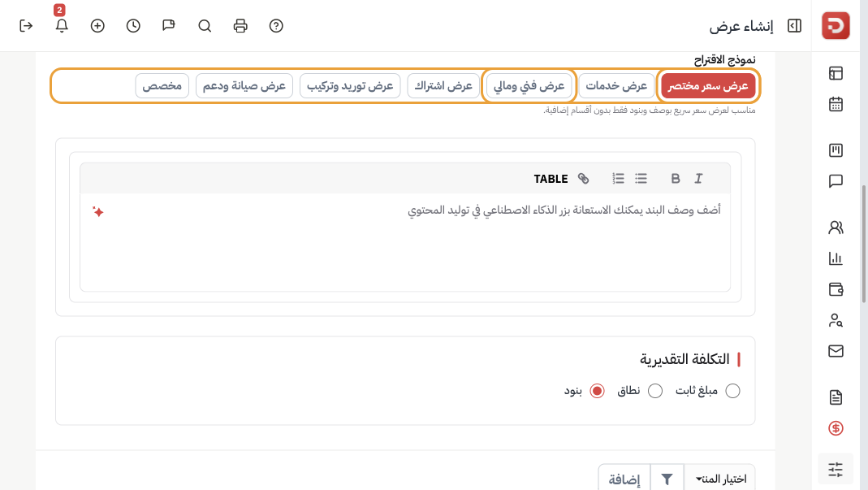
Task: Open the user search sidebar icon
Action: [836, 320]
